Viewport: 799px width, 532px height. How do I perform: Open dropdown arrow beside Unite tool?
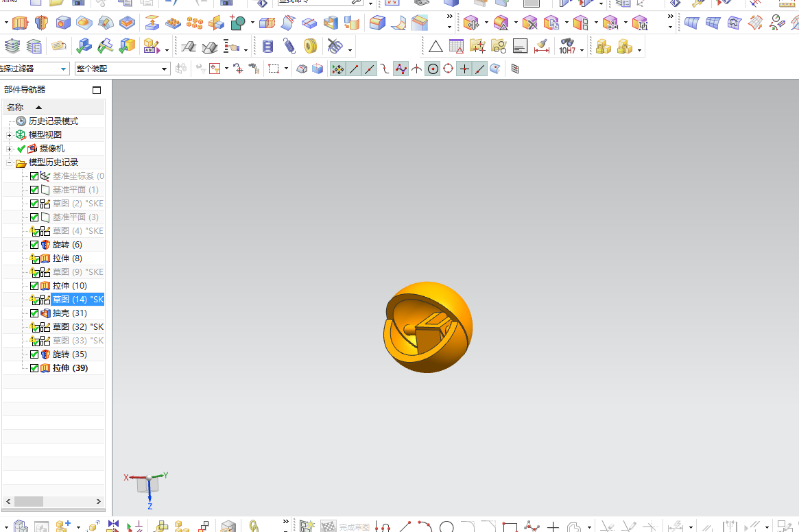(252, 23)
